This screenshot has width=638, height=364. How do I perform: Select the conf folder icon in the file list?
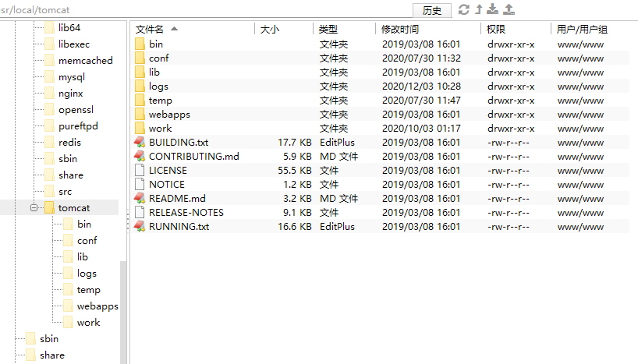[x=140, y=58]
